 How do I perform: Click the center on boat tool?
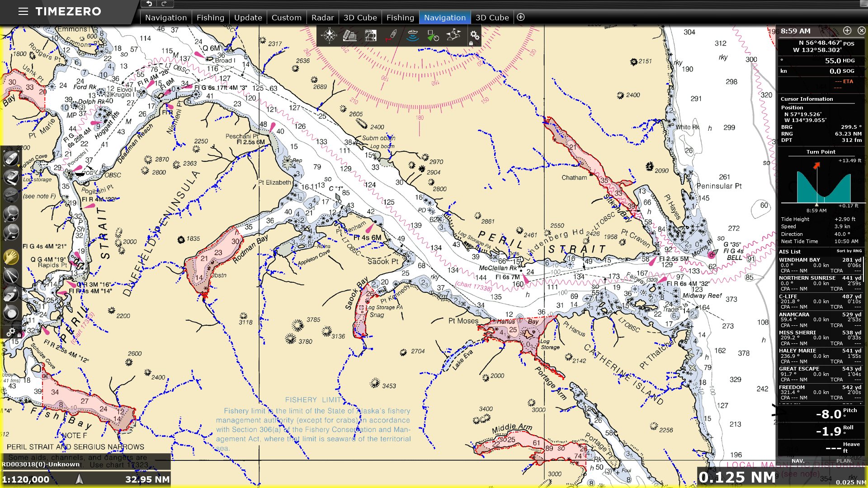pos(11,159)
